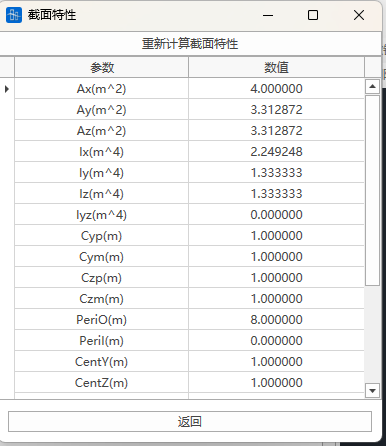The width and height of the screenshot is (386, 446).
Task: Click the Ax value 4.000000
Action: 276,89
